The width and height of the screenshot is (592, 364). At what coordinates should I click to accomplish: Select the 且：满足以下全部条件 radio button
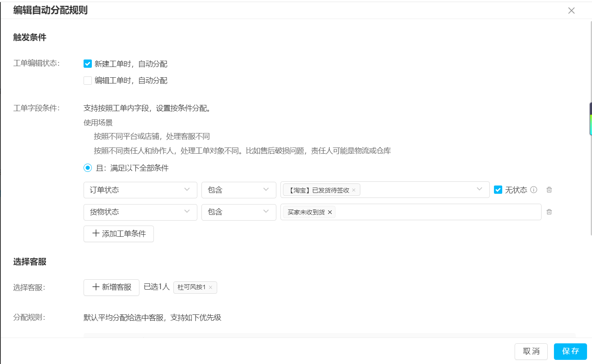click(x=88, y=168)
